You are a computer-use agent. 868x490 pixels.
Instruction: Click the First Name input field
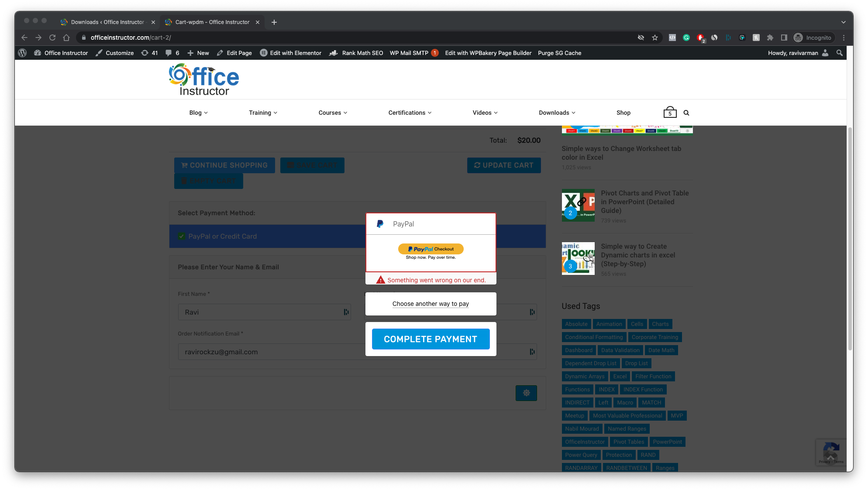coord(264,312)
